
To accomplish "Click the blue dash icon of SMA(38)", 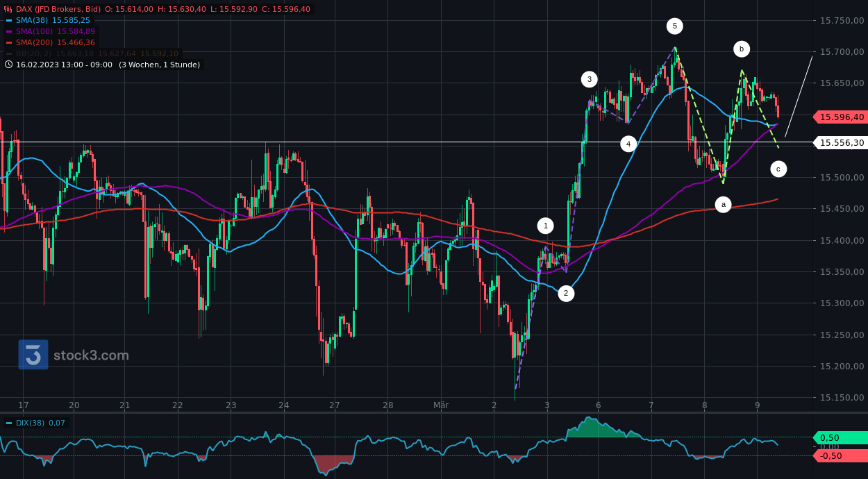I will [x=9, y=20].
